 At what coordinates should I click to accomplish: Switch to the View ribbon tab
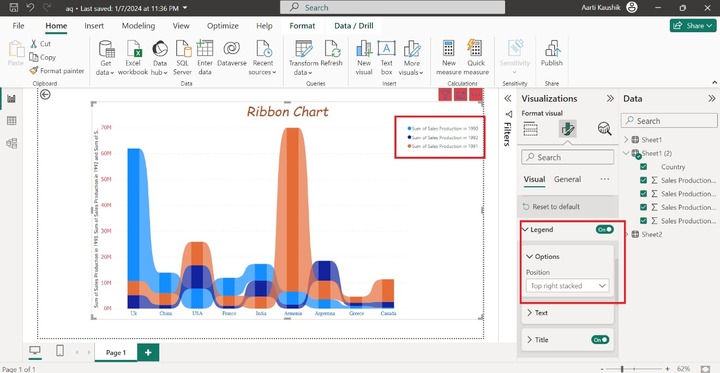[181, 26]
